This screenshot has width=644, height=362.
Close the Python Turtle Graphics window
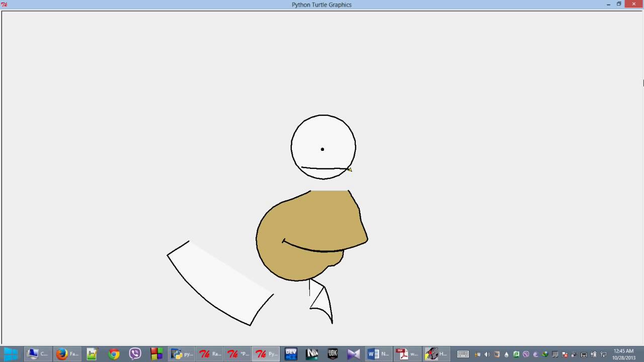coord(633,4)
